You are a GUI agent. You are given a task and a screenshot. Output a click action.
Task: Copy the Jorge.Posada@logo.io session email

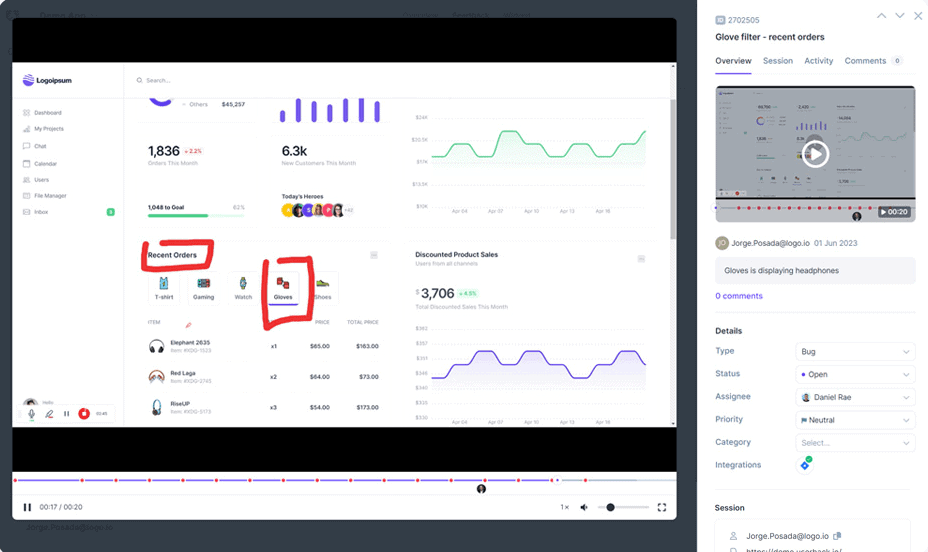[x=838, y=536]
